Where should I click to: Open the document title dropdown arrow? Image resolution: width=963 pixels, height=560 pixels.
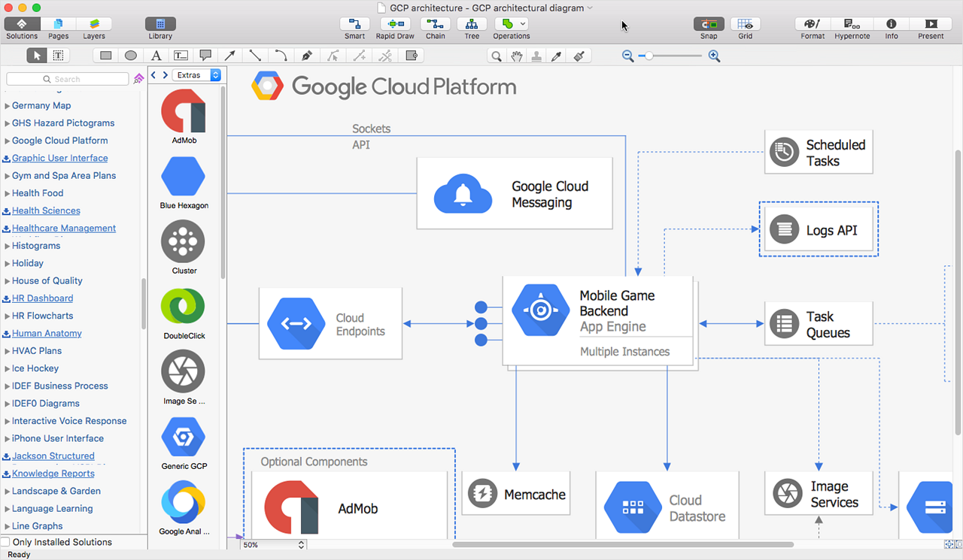pos(590,8)
